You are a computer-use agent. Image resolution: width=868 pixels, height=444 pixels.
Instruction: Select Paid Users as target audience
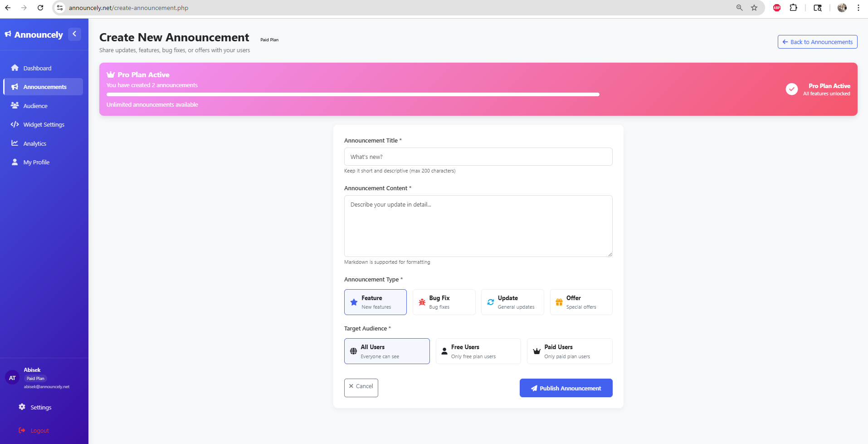tap(569, 350)
